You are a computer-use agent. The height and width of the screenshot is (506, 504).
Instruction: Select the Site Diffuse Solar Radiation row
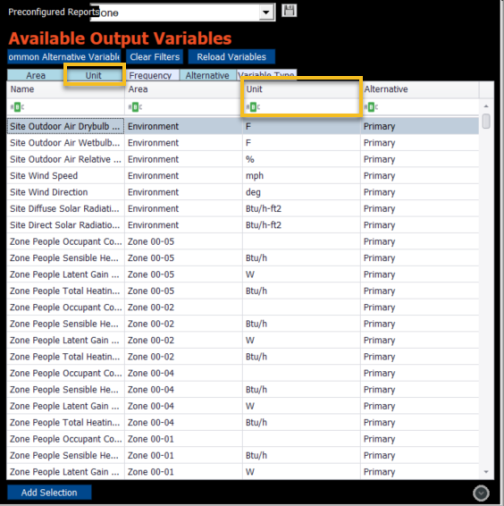click(243, 209)
